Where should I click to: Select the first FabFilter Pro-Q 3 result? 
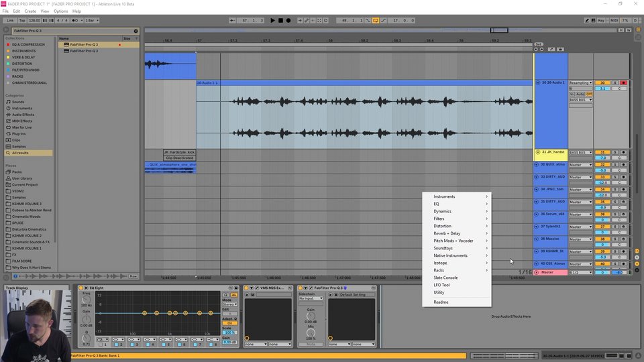click(x=98, y=44)
